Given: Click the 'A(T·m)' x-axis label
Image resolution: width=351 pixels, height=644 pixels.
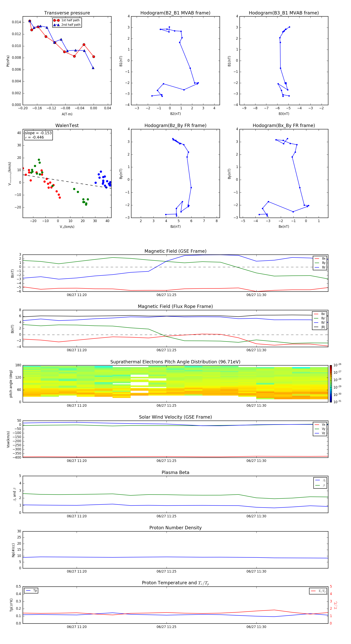Looking at the screenshot, I should pos(67,114).
